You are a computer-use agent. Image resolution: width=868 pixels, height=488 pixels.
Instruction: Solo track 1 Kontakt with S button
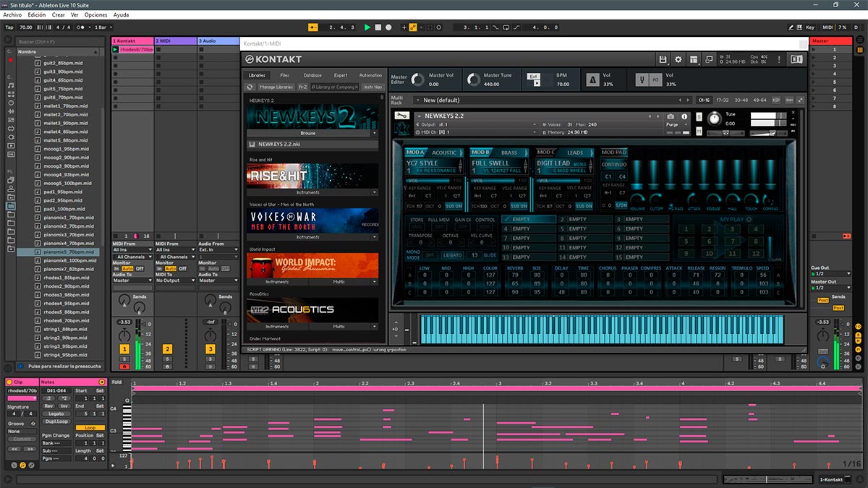click(124, 359)
